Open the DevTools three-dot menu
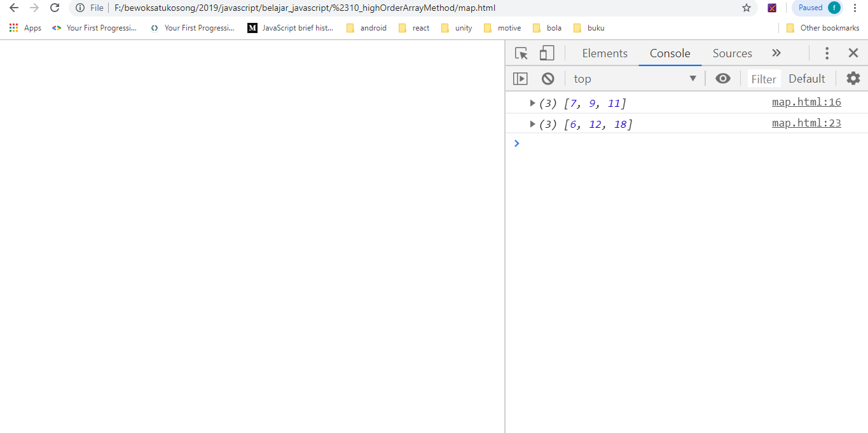868x433 pixels. [827, 53]
